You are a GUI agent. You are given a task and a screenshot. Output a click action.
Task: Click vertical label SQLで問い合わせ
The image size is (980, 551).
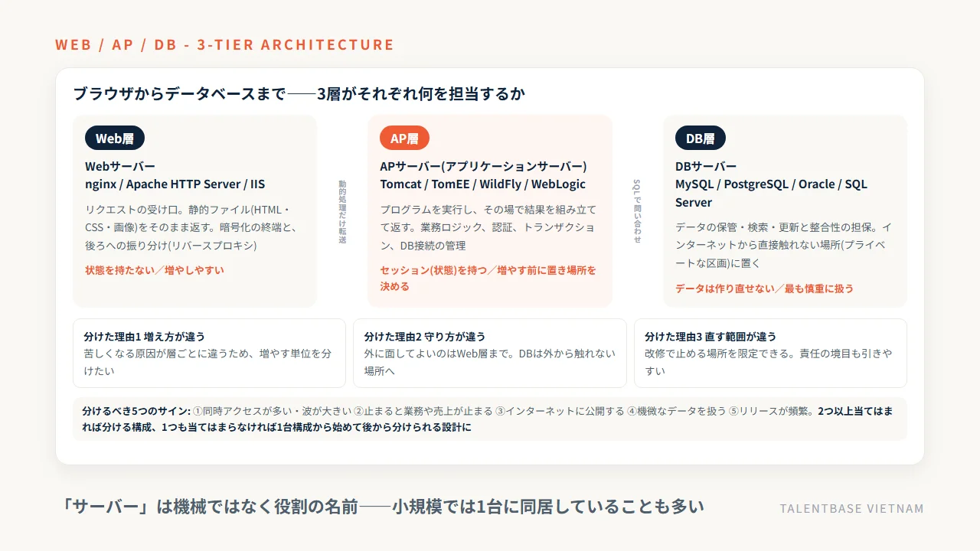point(637,211)
